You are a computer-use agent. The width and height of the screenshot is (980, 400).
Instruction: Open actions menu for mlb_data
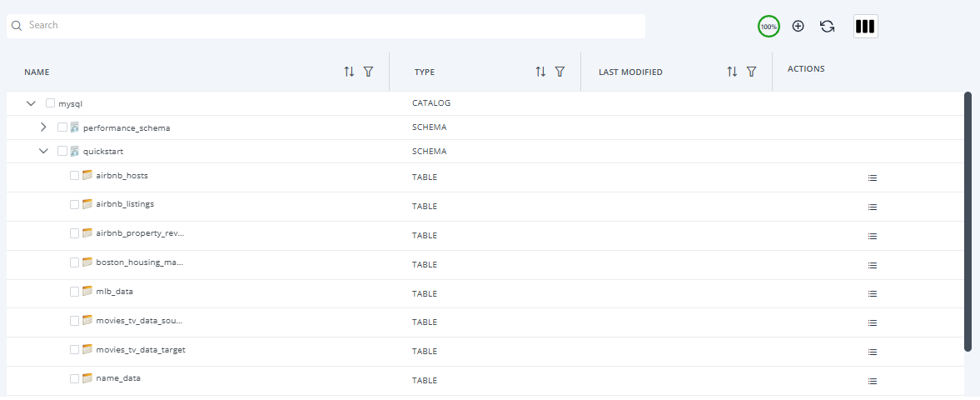coord(873,293)
